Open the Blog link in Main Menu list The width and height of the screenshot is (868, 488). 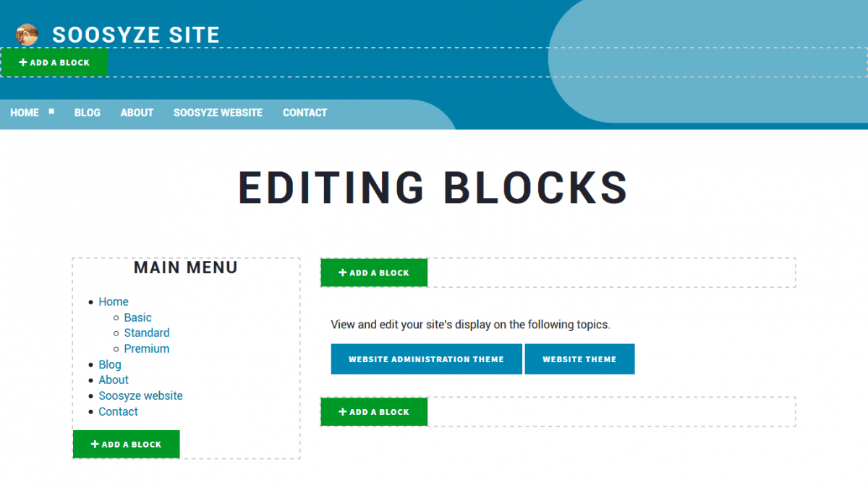tap(110, 364)
